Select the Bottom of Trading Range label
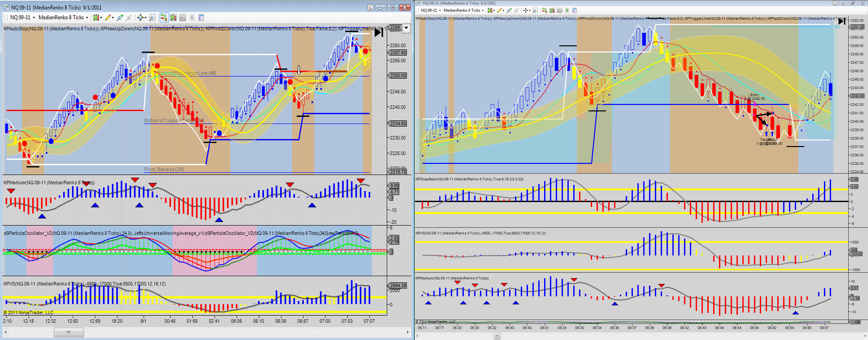This screenshot has width=868, height=340. pos(174,121)
